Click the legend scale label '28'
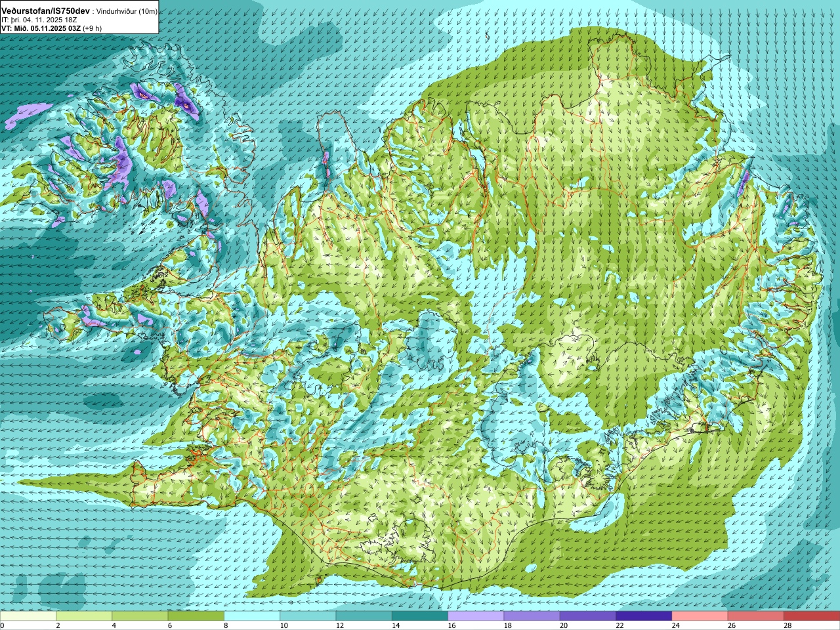Viewport: 840px width, 630px height. pos(787,625)
